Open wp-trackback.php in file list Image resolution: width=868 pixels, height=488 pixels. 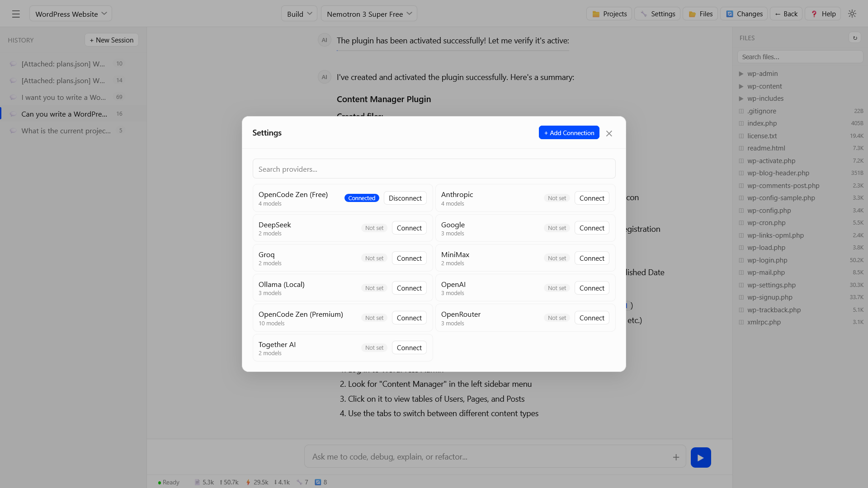point(801,310)
